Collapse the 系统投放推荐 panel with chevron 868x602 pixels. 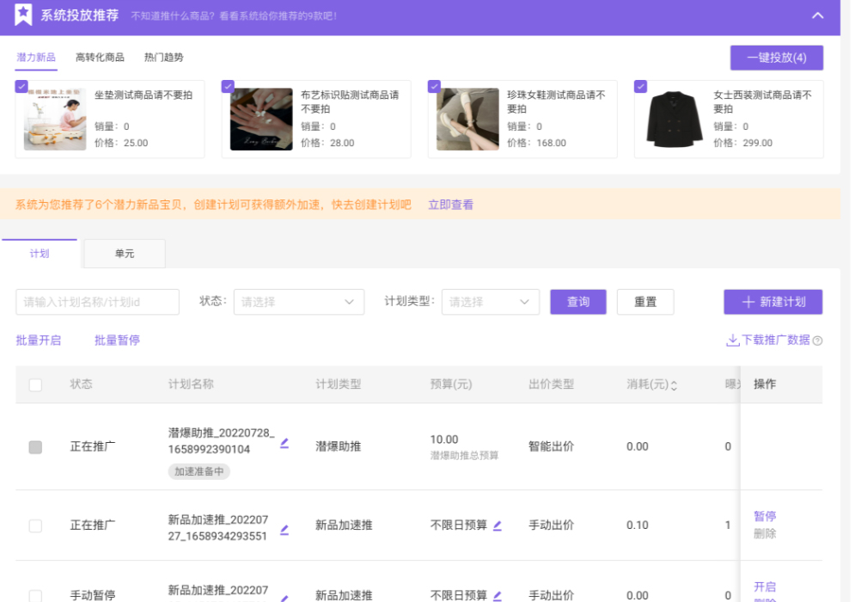tap(817, 15)
